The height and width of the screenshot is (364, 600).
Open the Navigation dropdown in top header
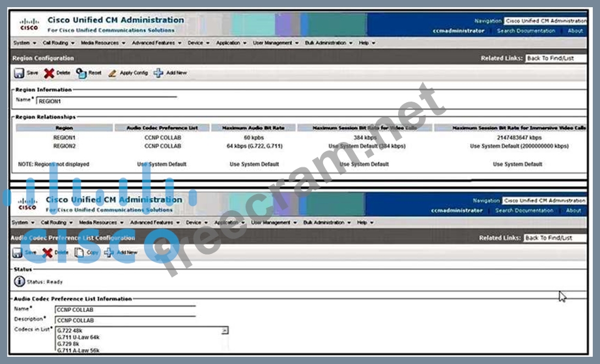pos(545,21)
